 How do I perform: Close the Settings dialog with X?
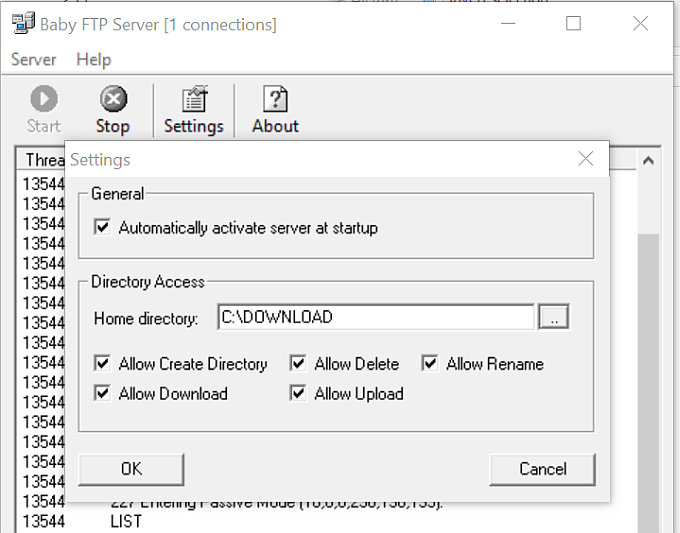[x=586, y=159]
